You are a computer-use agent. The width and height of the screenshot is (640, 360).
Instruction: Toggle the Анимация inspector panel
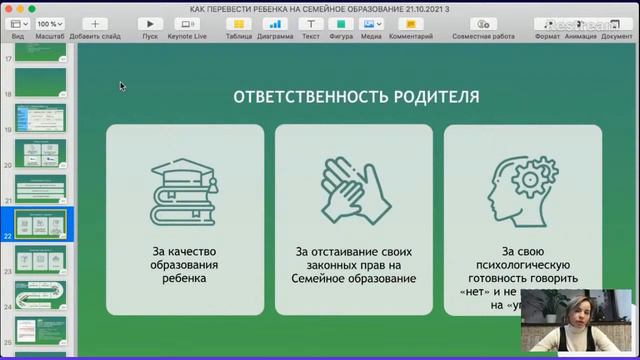(x=580, y=24)
